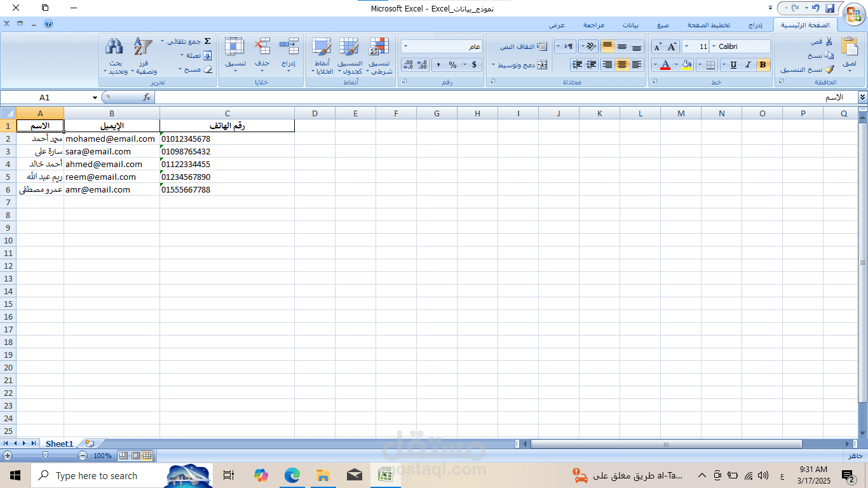
Task: Switch to the Formulas (صيغ) tab
Action: pyautogui.click(x=663, y=25)
